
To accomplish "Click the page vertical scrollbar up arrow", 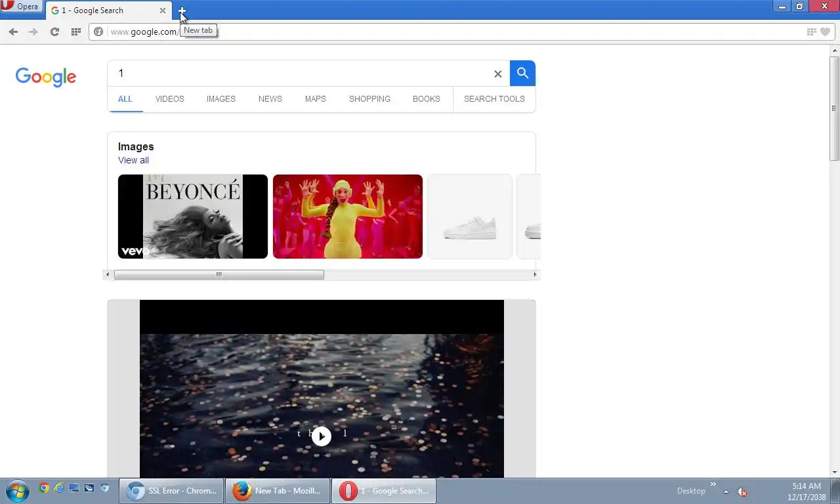I will tap(835, 50).
